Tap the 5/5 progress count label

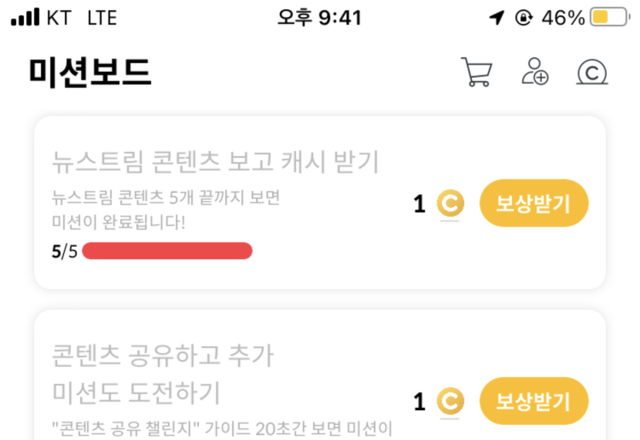tap(64, 250)
